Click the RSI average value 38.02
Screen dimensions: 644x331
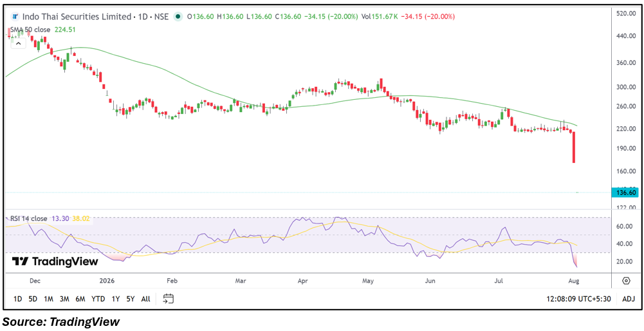(81, 219)
